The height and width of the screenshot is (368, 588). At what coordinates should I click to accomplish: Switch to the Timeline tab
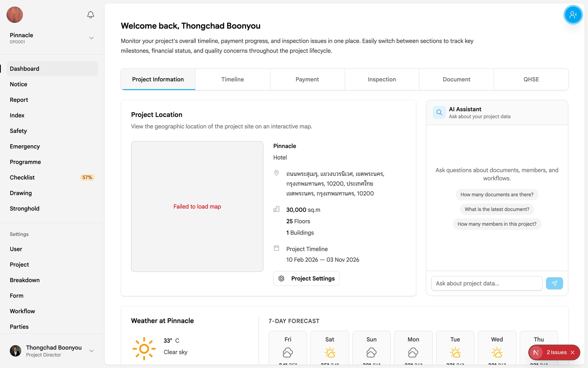pos(233,79)
